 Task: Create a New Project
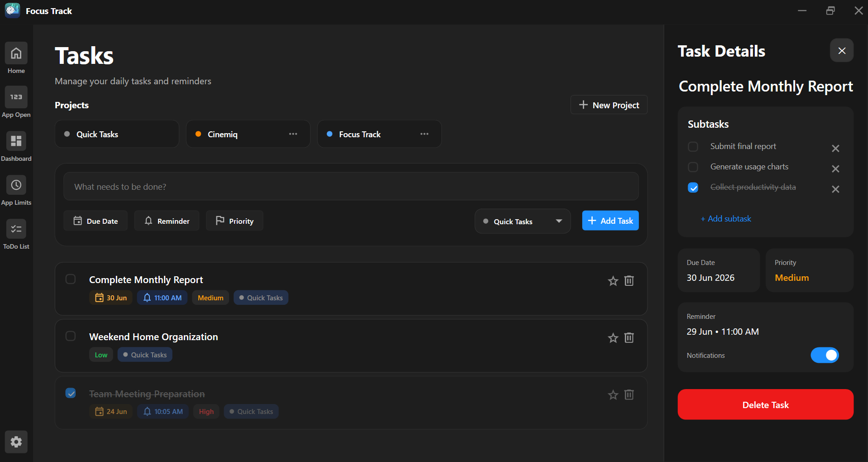pos(609,105)
